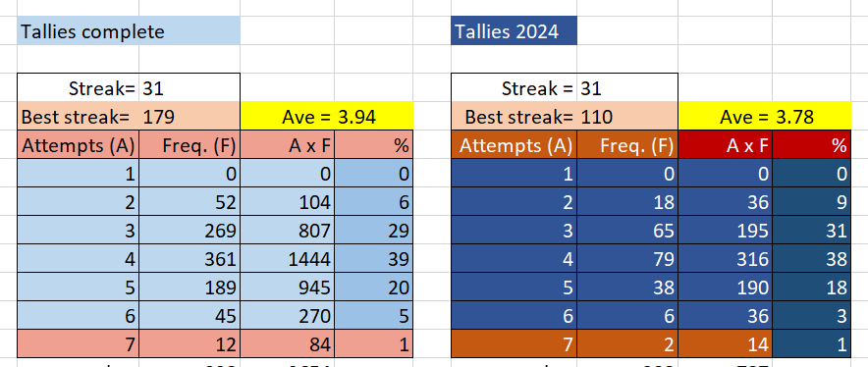This screenshot has width=868, height=367.
Task: Select the frequency cell showing 52
Action: [190, 202]
